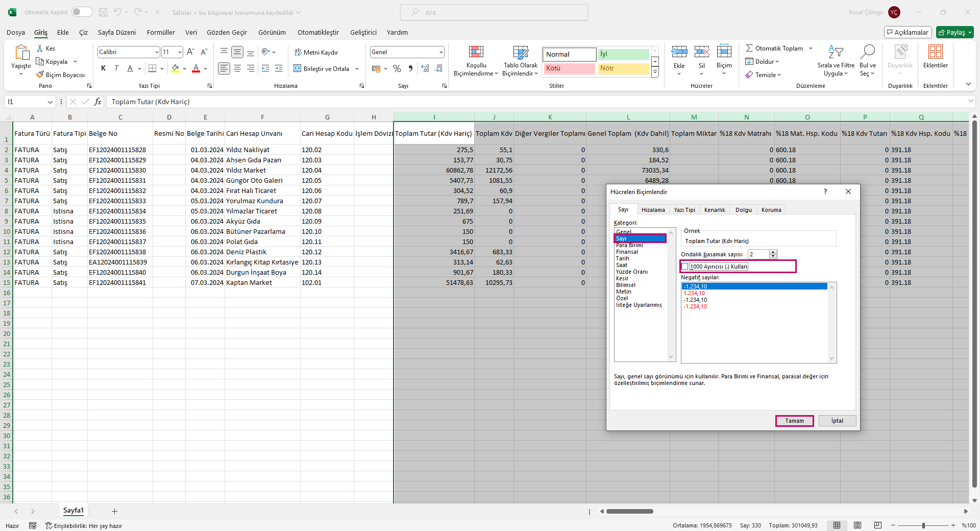The height and width of the screenshot is (531, 980).
Task: Toggle the Otomatik Kaydet switch
Action: (x=82, y=12)
